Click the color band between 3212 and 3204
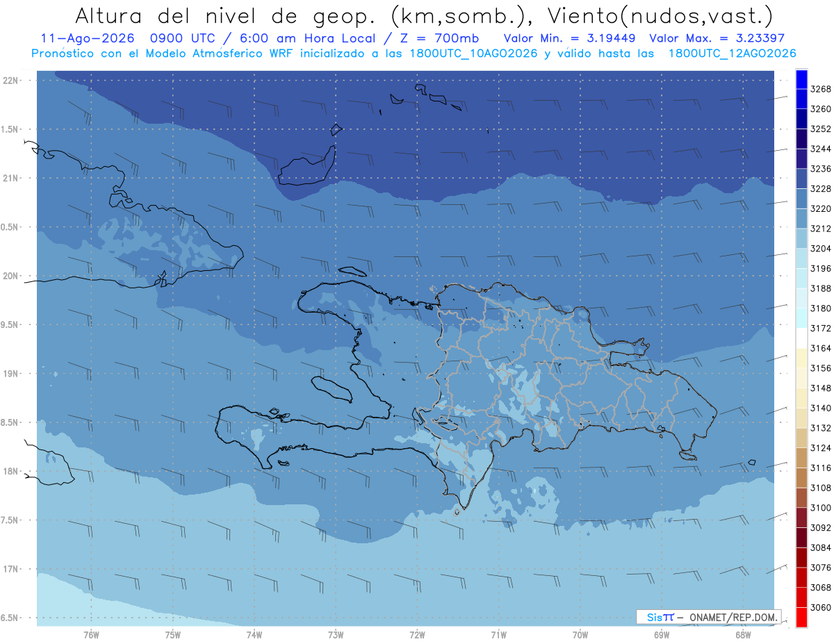The width and height of the screenshot is (834, 644). [x=801, y=238]
